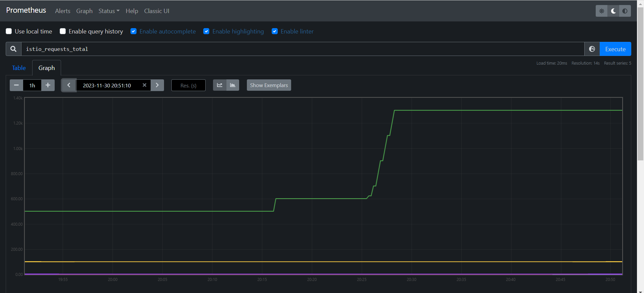Expand the Status dropdown menu
644x293 pixels.
point(109,11)
